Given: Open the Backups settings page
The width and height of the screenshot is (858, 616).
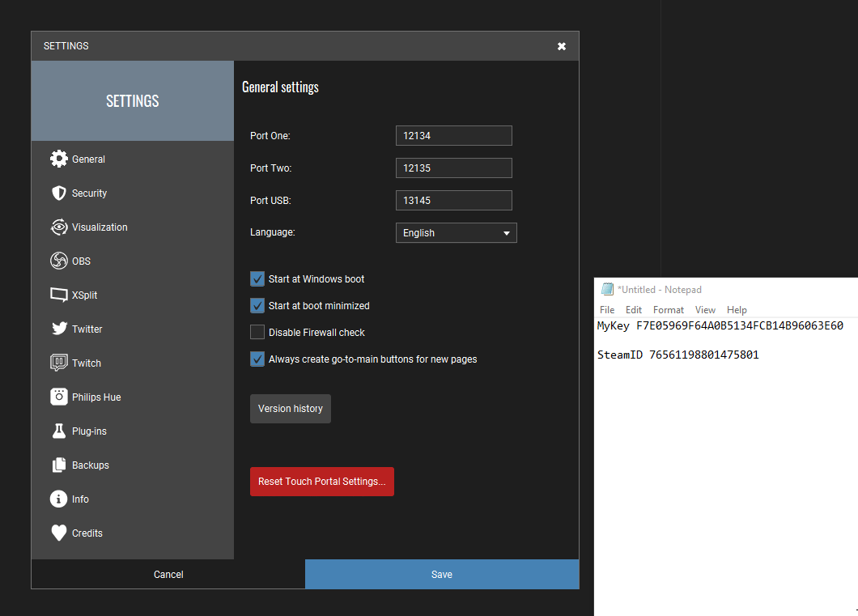Looking at the screenshot, I should (133, 465).
